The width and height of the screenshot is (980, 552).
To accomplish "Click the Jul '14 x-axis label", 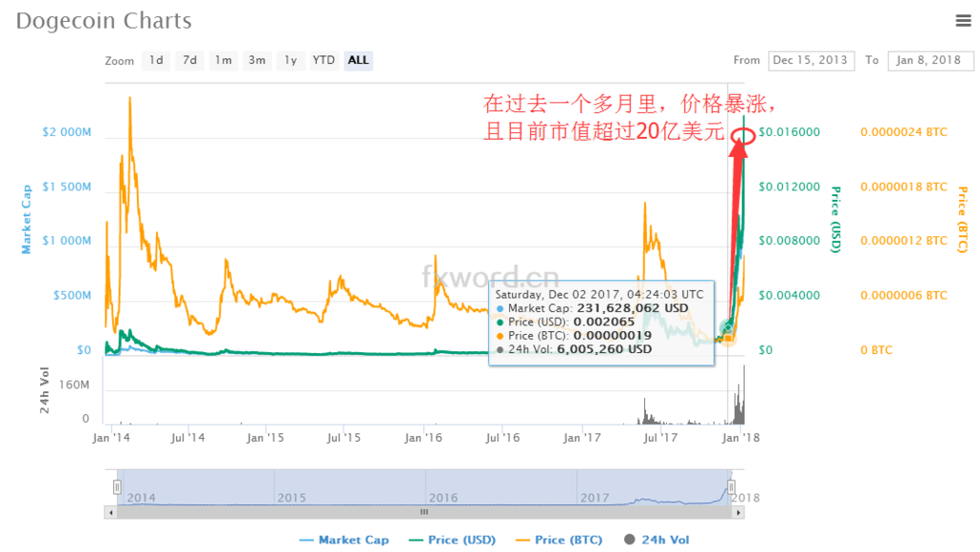I will [189, 438].
